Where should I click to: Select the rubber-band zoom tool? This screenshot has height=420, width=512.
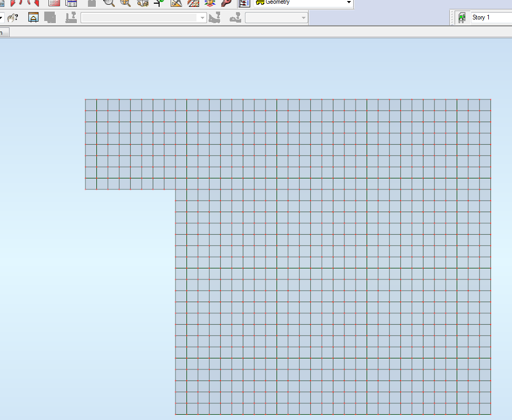[x=109, y=4]
